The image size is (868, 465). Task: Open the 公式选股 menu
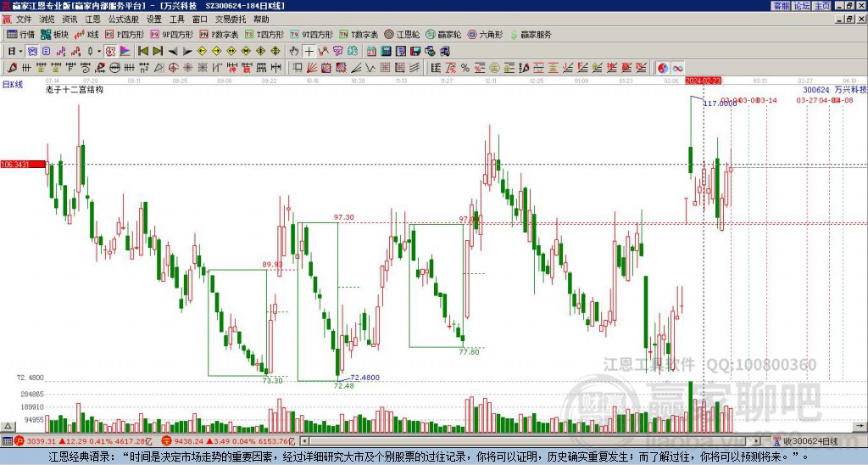(x=123, y=20)
